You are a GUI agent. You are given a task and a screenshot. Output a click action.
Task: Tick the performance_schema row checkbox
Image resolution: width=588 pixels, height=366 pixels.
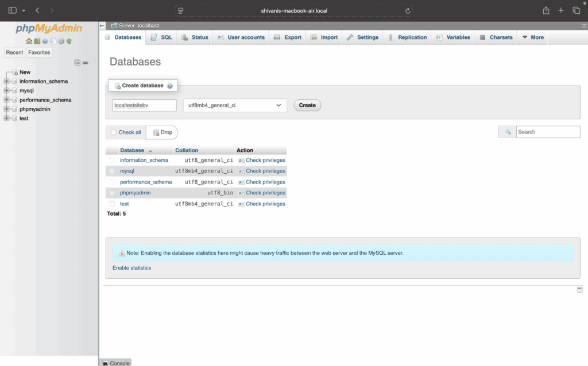pyautogui.click(x=112, y=182)
